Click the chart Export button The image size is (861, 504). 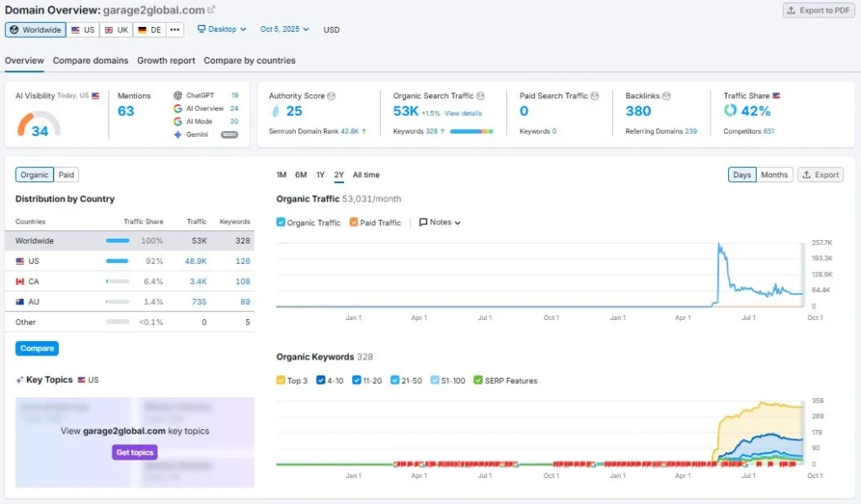pos(821,175)
